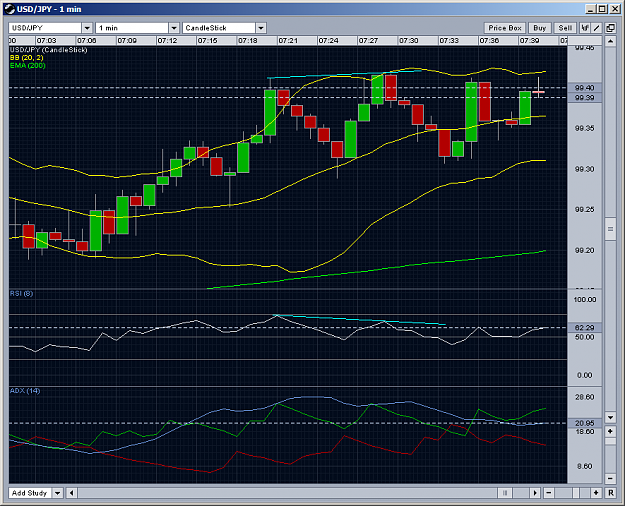The width and height of the screenshot is (625, 506).
Task: Click the vertical zoom slider handle
Action: click(x=610, y=441)
